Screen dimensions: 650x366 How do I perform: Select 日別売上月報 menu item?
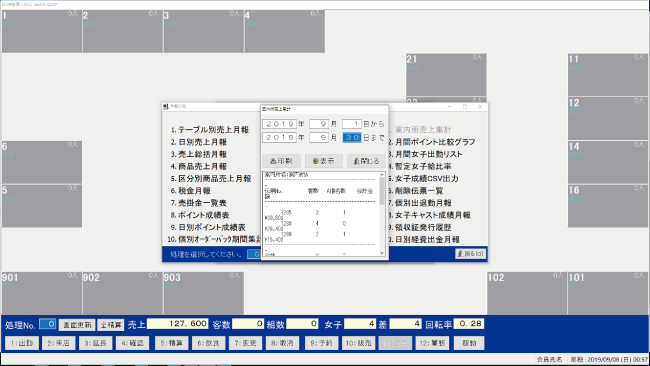tap(199, 142)
